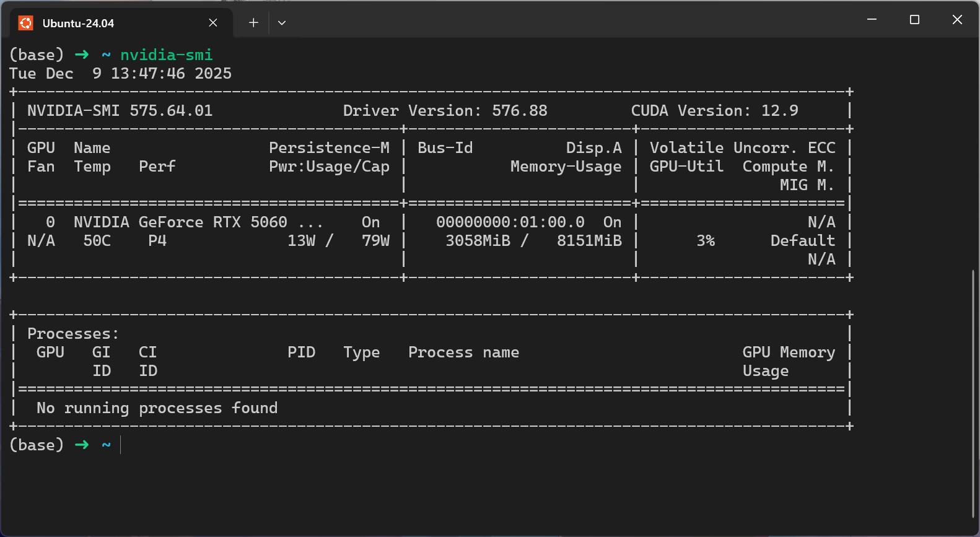The image size is (980, 537).
Task: Maximize the terminal window
Action: (914, 20)
